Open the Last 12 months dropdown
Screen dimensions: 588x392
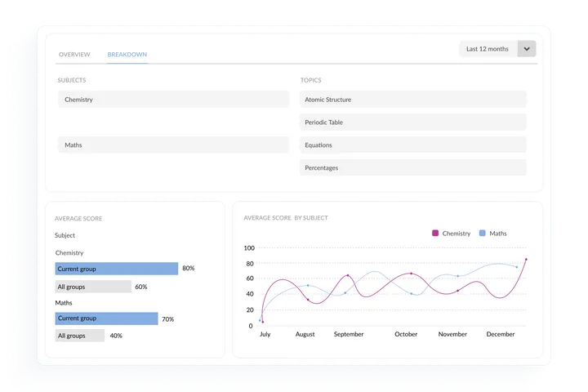click(x=497, y=49)
